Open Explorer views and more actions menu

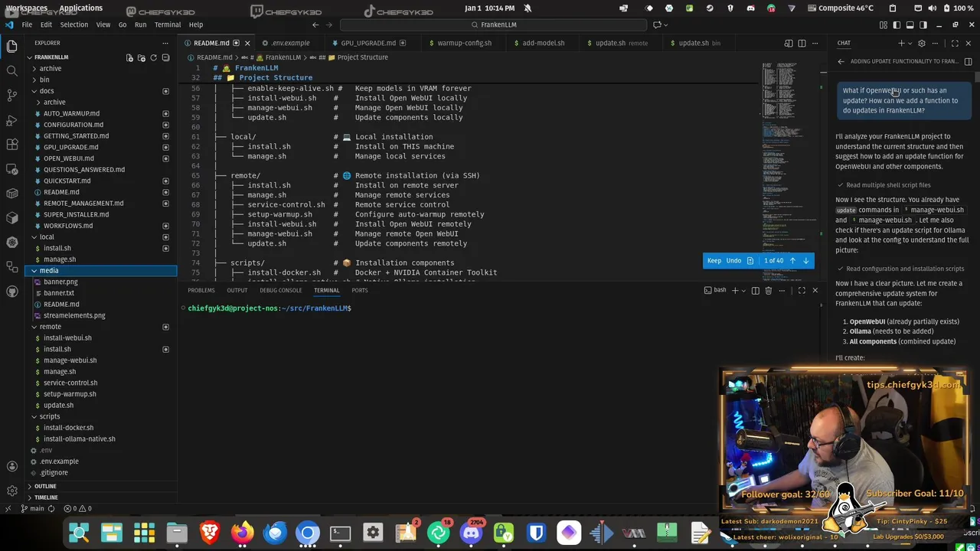[165, 43]
